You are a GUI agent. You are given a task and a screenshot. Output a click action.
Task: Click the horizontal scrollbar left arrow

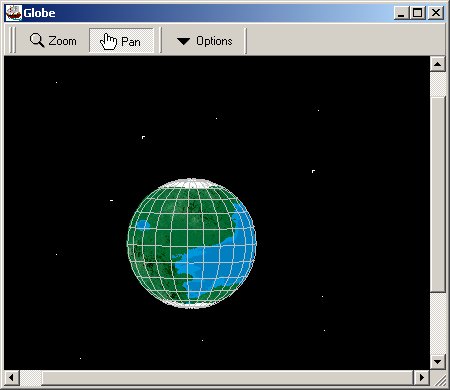coord(12,378)
